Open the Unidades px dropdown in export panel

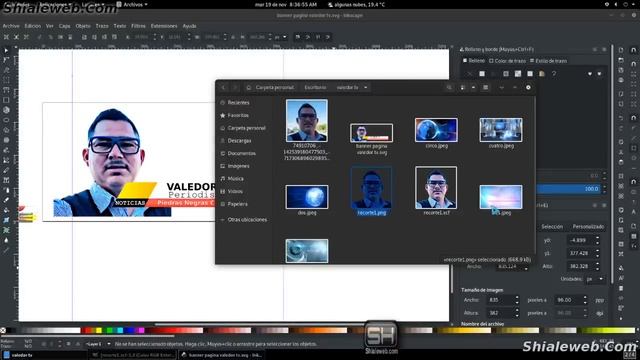[595, 279]
